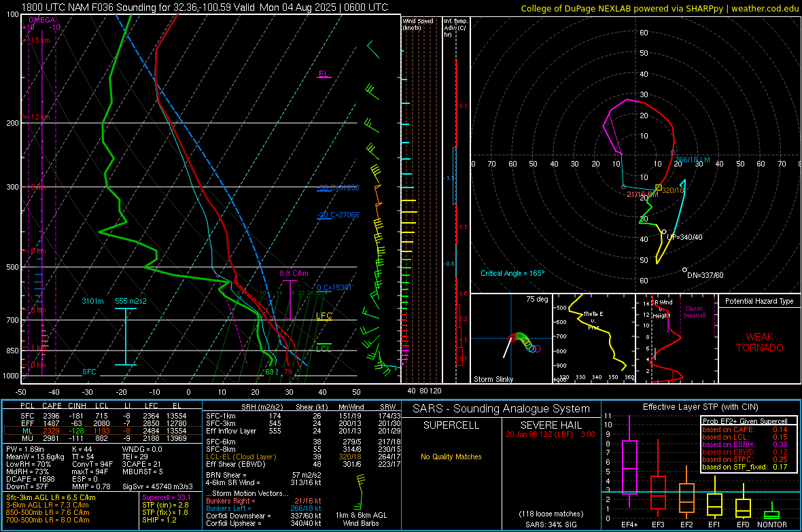Open the weather.cod.edu NEXLAB header credit

659,8
